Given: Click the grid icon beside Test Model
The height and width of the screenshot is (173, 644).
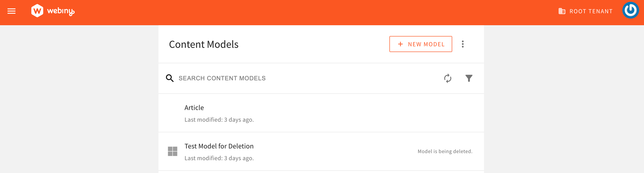Looking at the screenshot, I should (173, 151).
